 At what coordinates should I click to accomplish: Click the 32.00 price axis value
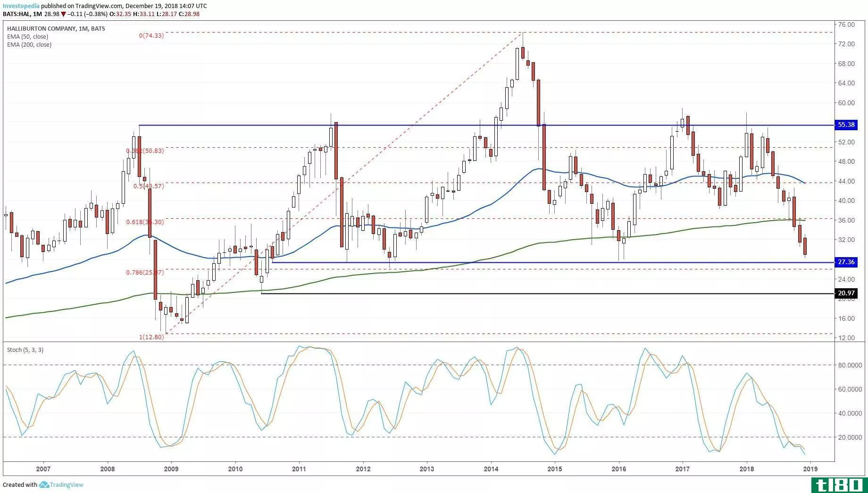click(x=847, y=240)
